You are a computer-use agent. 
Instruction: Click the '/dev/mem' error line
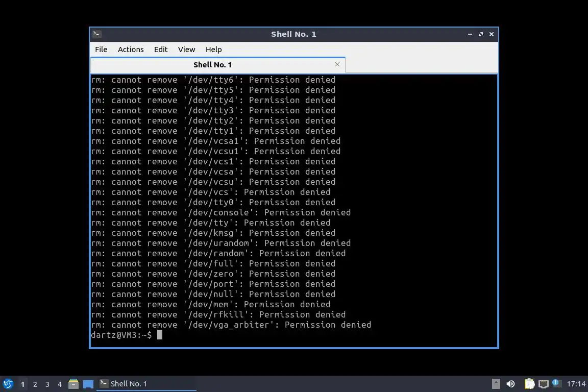click(x=211, y=304)
